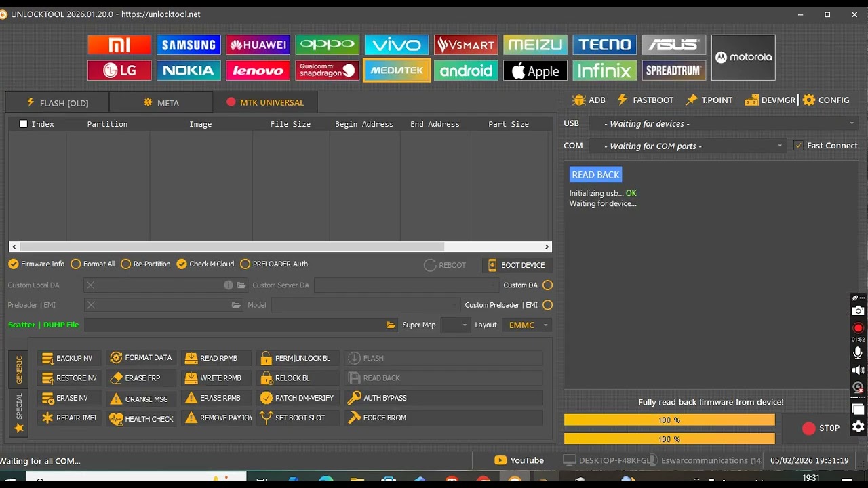The image size is (868, 488).
Task: Enable the Re-Partition option
Action: point(146,264)
